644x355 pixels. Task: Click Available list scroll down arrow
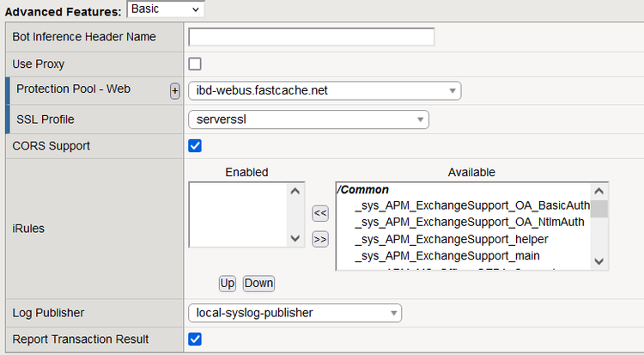(x=599, y=262)
